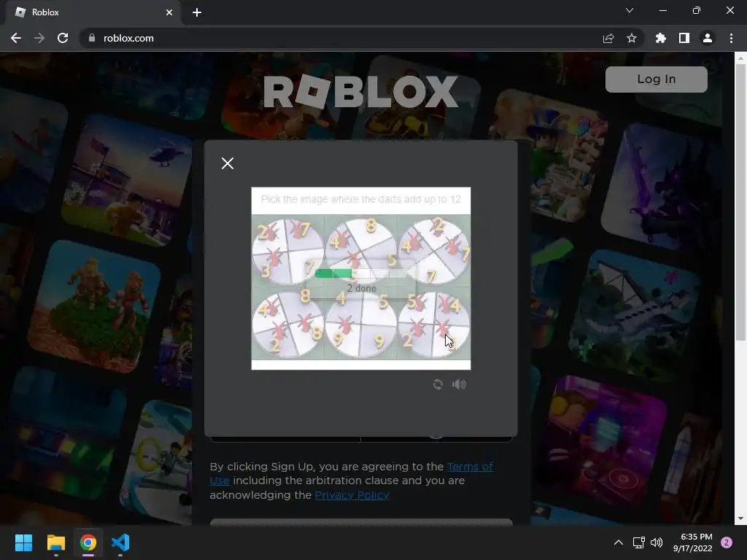747x560 pixels.
Task: Pick bottom-middle dartboard with 4, 5, 9, 9
Action: click(x=360, y=324)
